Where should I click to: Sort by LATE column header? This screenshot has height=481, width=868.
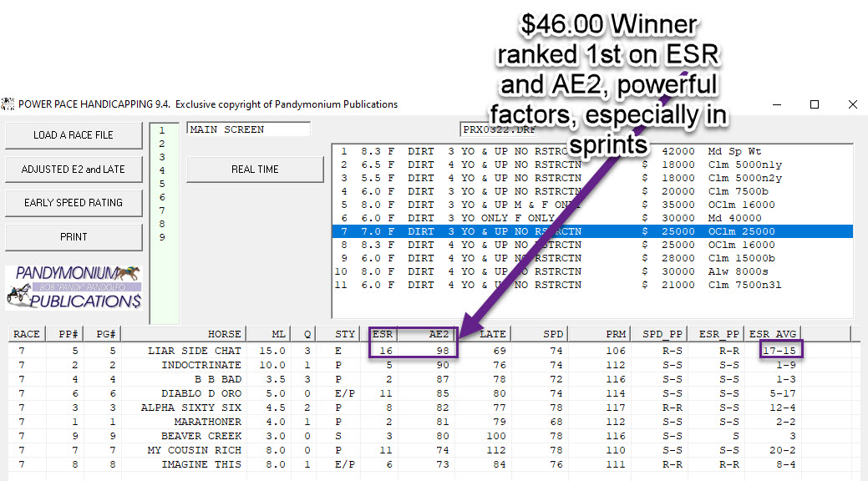(x=482, y=334)
